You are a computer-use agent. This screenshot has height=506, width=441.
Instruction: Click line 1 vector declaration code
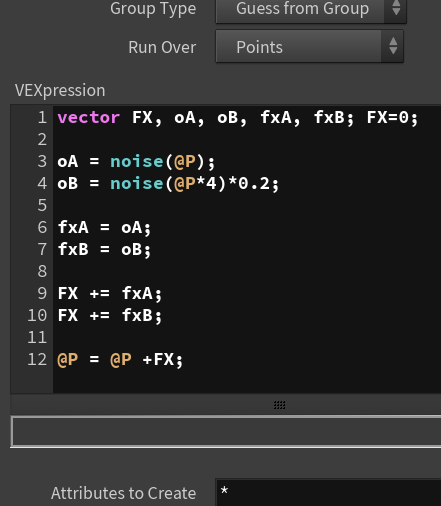[x=237, y=118]
